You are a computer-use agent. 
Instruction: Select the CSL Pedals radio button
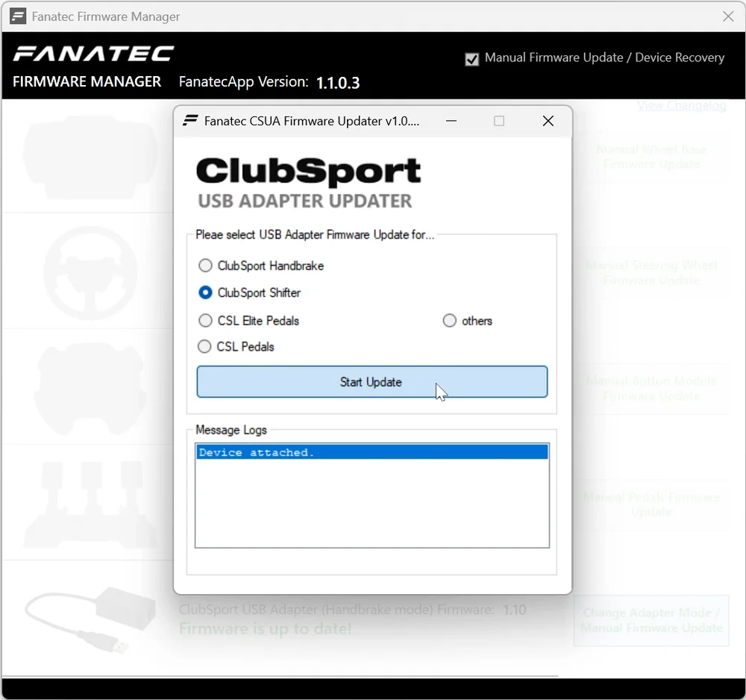tap(205, 347)
